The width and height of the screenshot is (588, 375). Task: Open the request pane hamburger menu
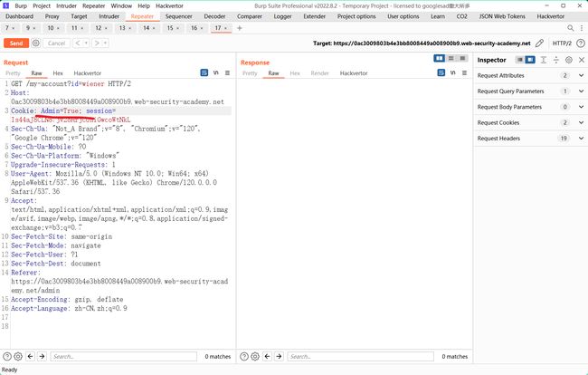(227, 72)
